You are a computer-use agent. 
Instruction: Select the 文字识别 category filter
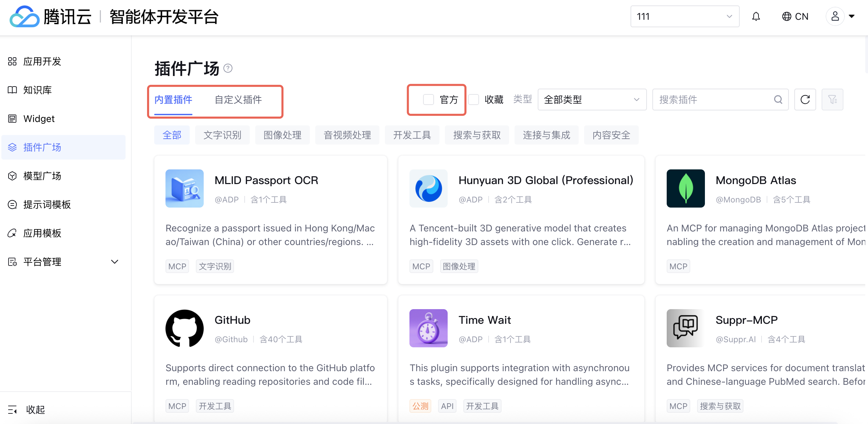(x=222, y=135)
